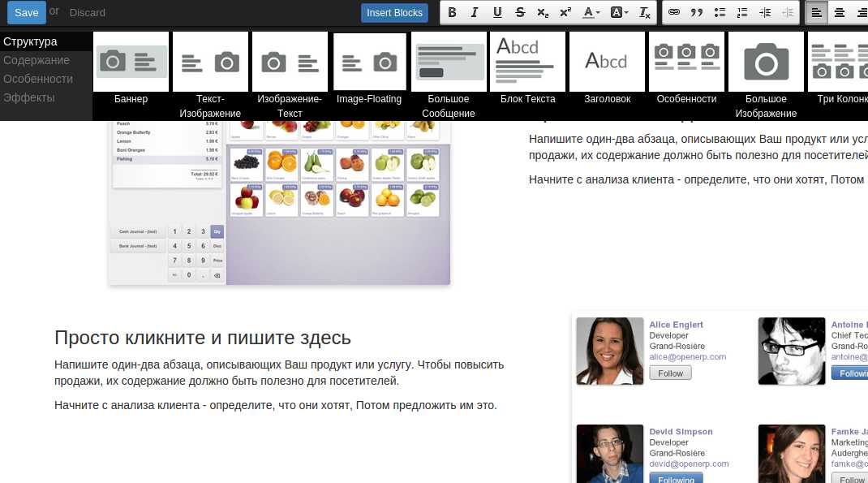Image resolution: width=868 pixels, height=483 pixels.
Task: Center-align the text
Action: 840,12
